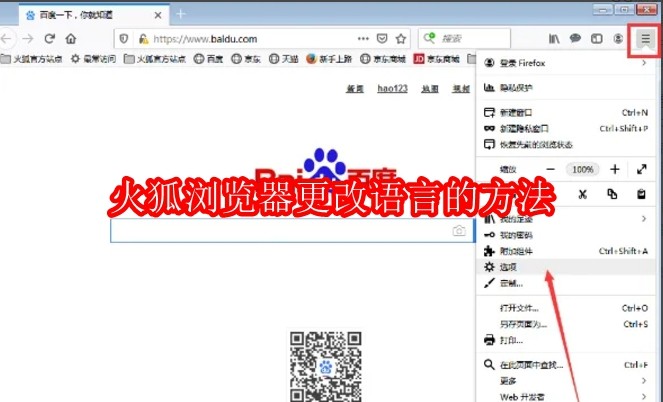663x402 pixels.
Task: Show site security padlock info
Action: click(x=144, y=39)
